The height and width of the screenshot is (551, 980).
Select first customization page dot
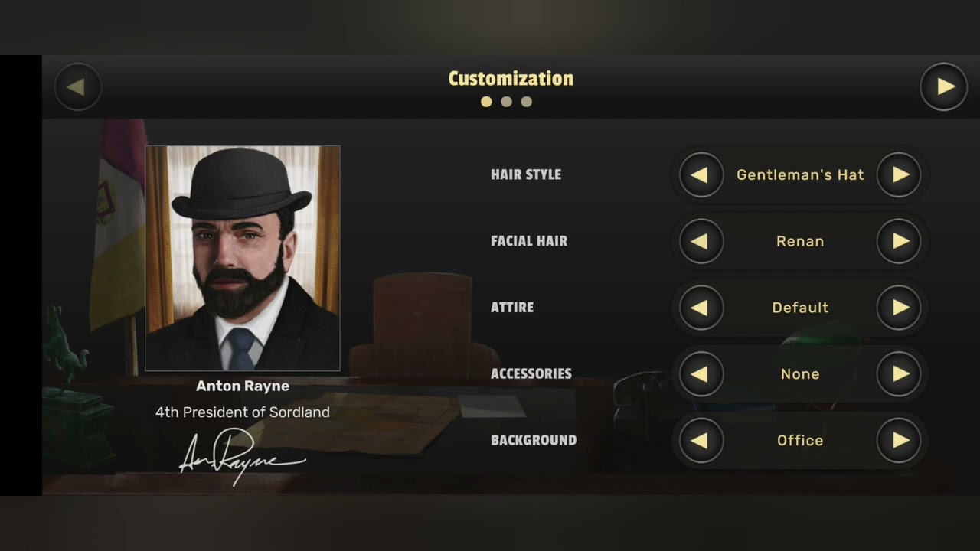click(486, 102)
